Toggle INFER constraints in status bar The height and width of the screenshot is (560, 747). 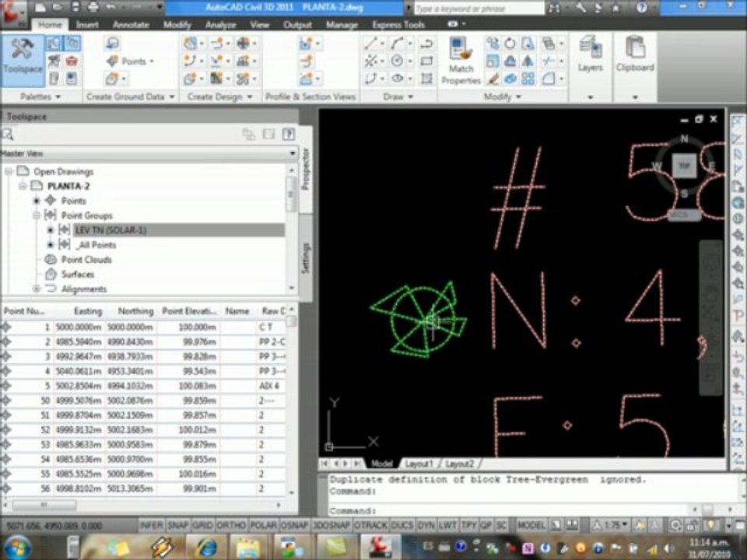(x=151, y=525)
